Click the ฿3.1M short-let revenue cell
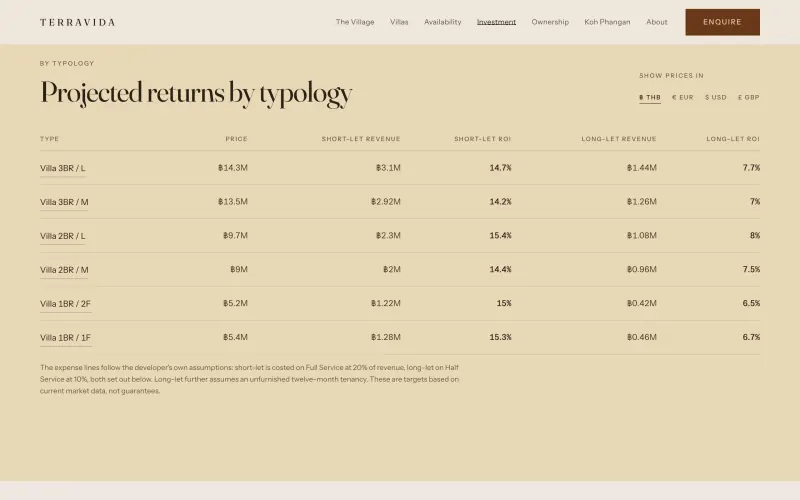 [x=388, y=167]
